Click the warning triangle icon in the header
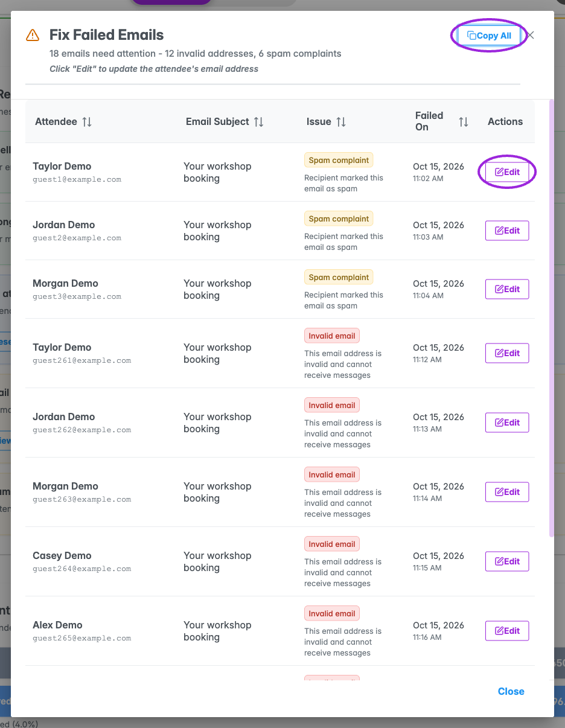 tap(33, 36)
